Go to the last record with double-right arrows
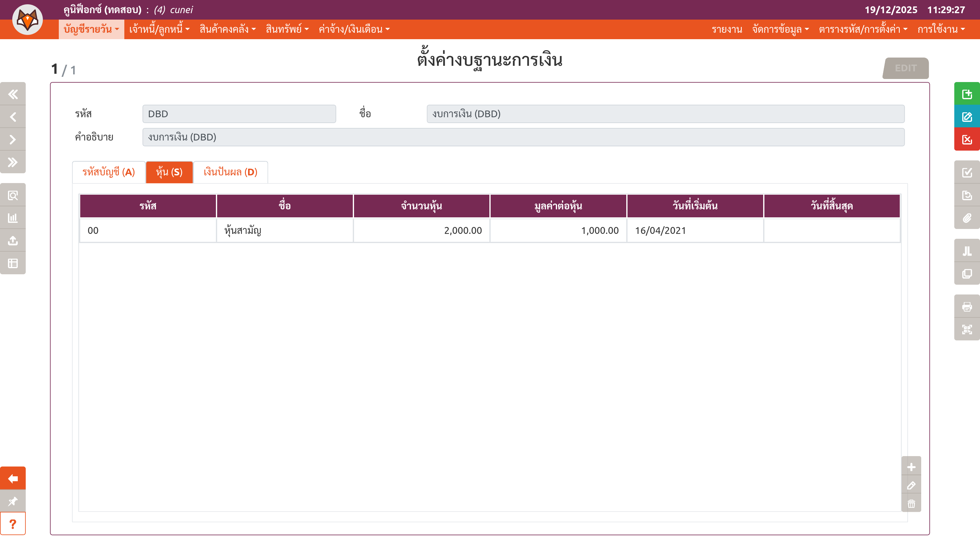Screen dimensions: 980x551 (x=13, y=162)
